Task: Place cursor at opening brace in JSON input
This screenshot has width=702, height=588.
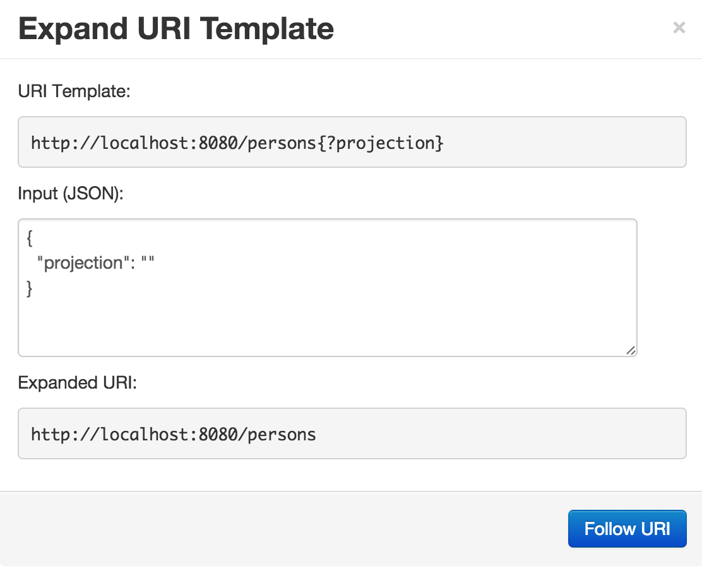Action: (29, 238)
